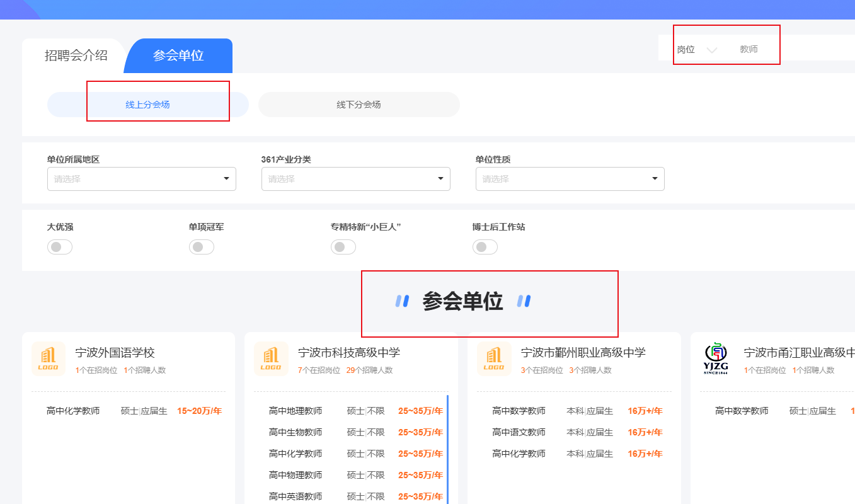
Task: Click the 15~20万/年 salary text
Action: (199, 411)
